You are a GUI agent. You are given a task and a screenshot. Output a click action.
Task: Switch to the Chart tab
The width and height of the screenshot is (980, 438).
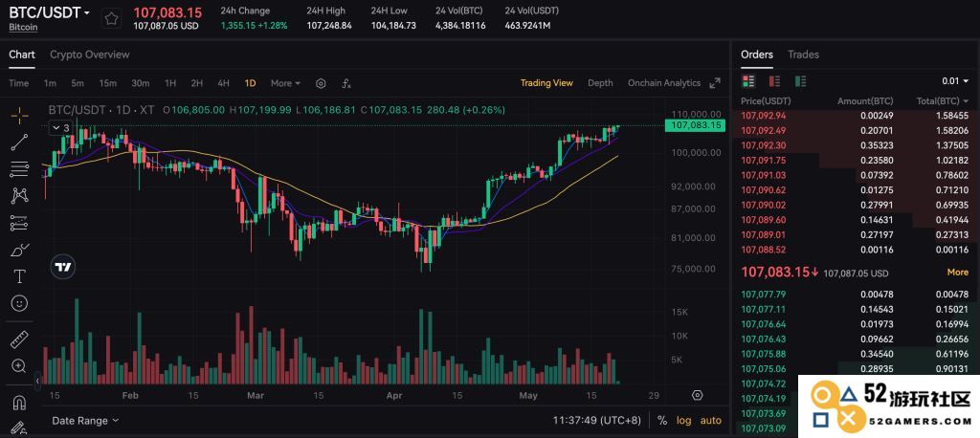tap(22, 55)
